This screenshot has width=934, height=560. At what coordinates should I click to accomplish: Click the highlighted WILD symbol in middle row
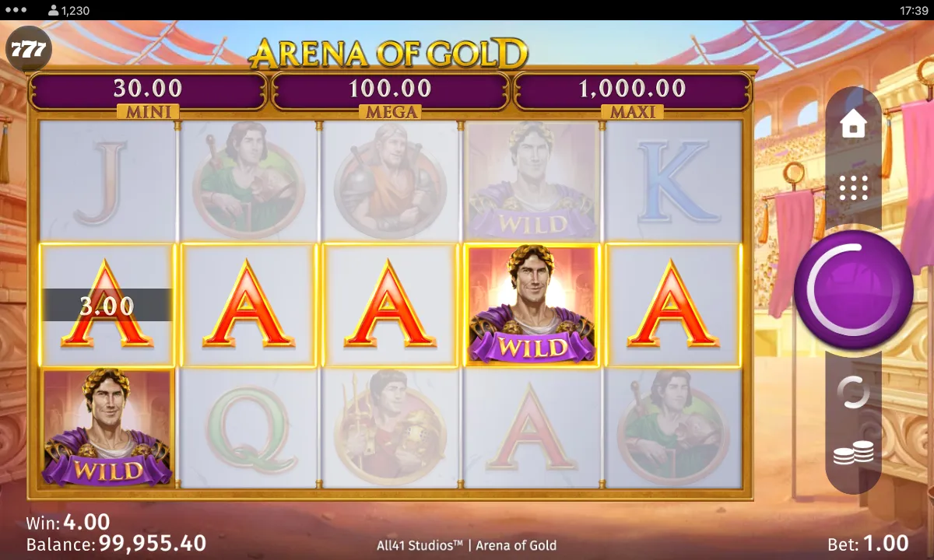(x=532, y=305)
